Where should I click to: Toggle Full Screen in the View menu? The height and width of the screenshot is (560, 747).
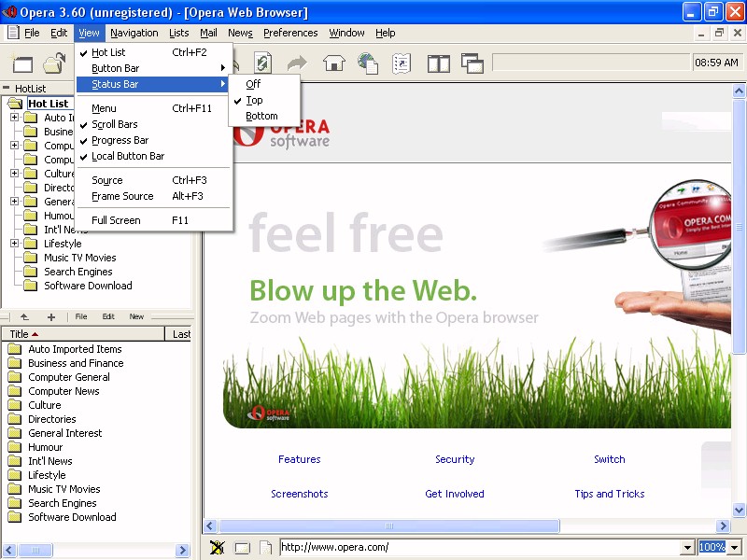(152, 220)
